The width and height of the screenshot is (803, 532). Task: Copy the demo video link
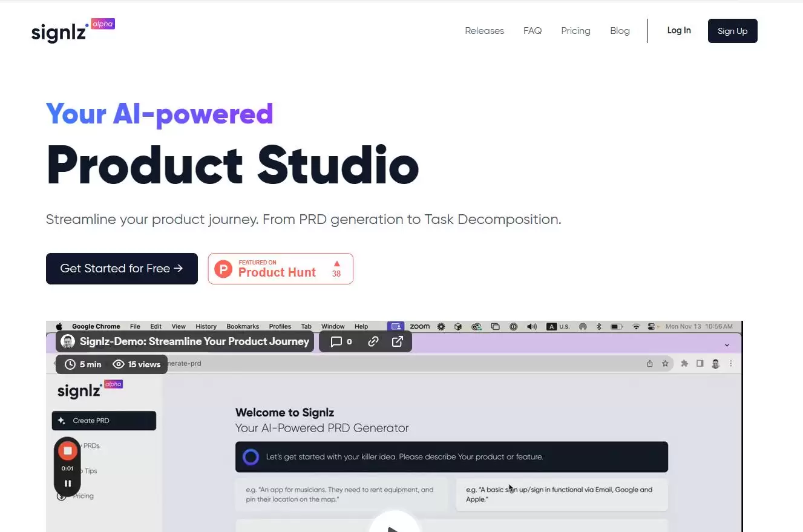pyautogui.click(x=373, y=341)
